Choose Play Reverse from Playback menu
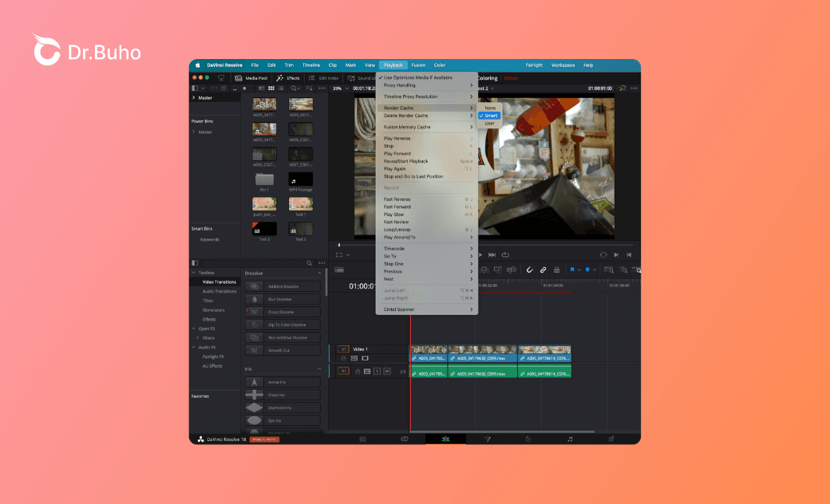Screen dimensions: 830x504 pos(397,139)
